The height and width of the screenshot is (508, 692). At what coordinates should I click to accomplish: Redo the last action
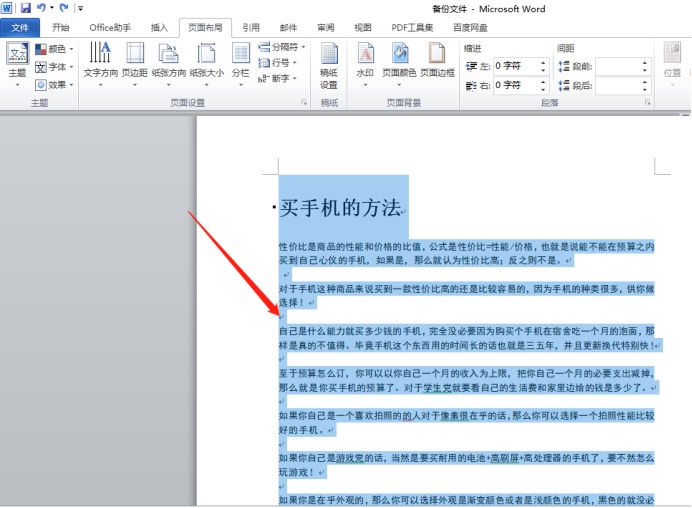[64, 8]
